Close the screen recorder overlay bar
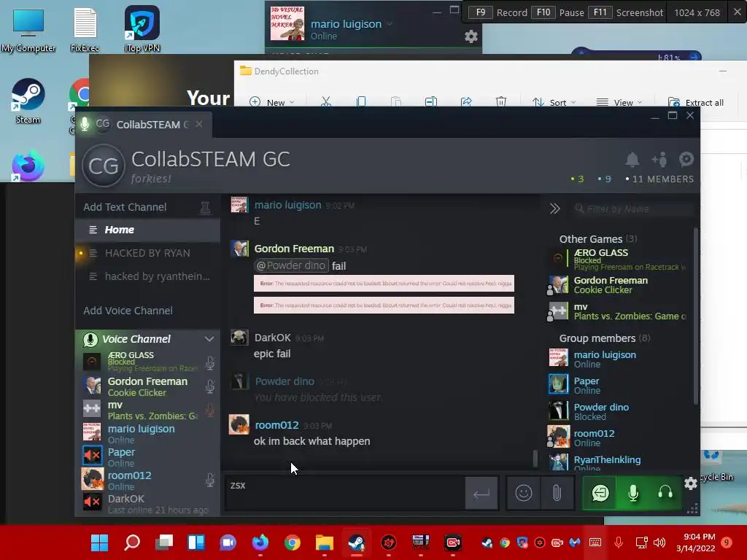Viewport: 747px width, 560px height. [737, 12]
